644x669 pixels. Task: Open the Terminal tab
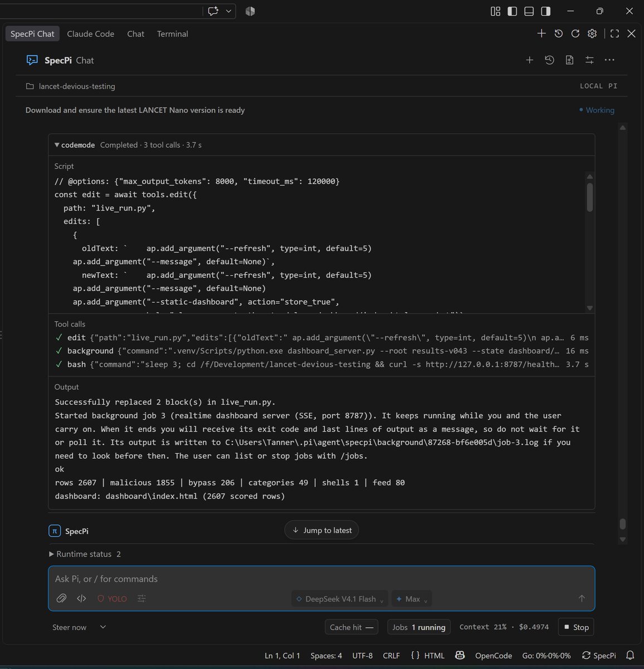pyautogui.click(x=172, y=33)
